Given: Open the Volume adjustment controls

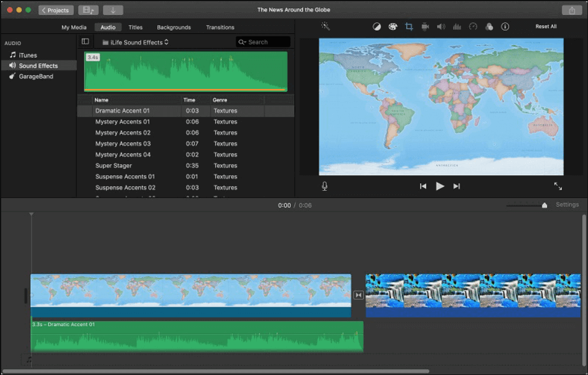Looking at the screenshot, I should (441, 26).
